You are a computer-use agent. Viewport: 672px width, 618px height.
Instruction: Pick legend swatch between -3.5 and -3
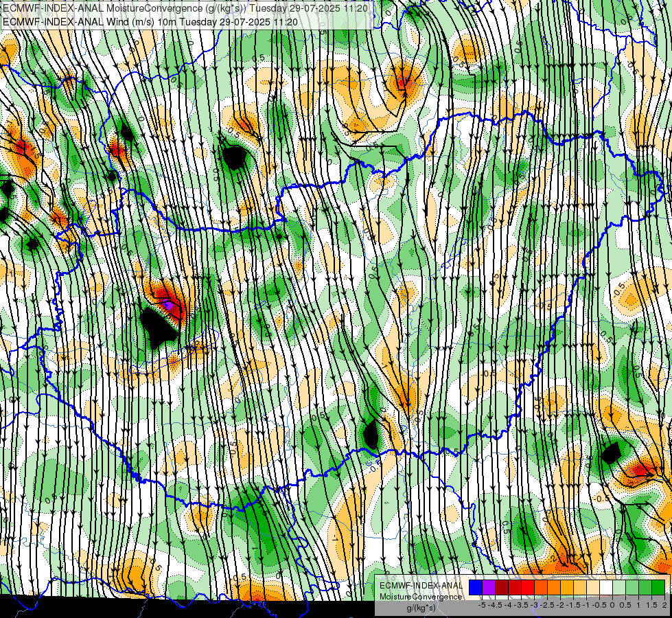tap(528, 587)
